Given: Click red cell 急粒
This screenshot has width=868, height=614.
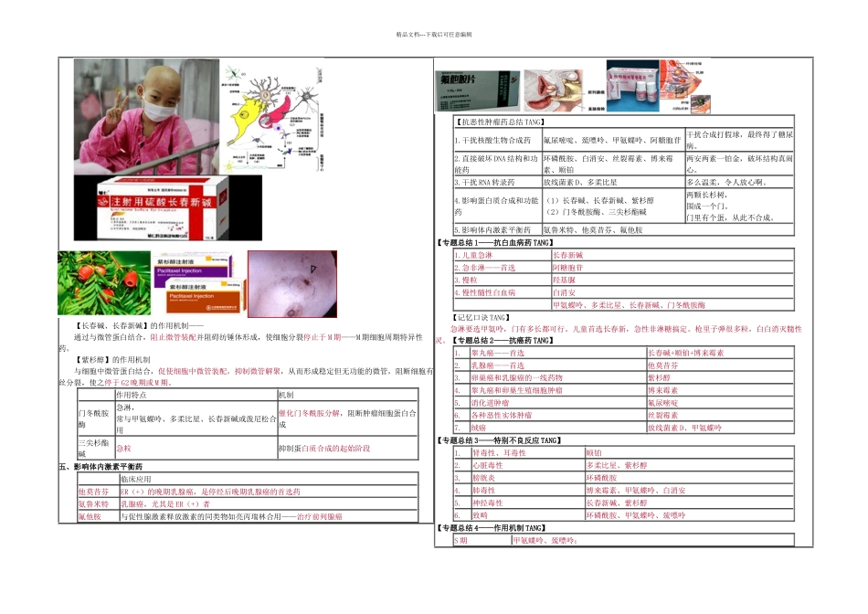Looking at the screenshot, I should (124, 448).
